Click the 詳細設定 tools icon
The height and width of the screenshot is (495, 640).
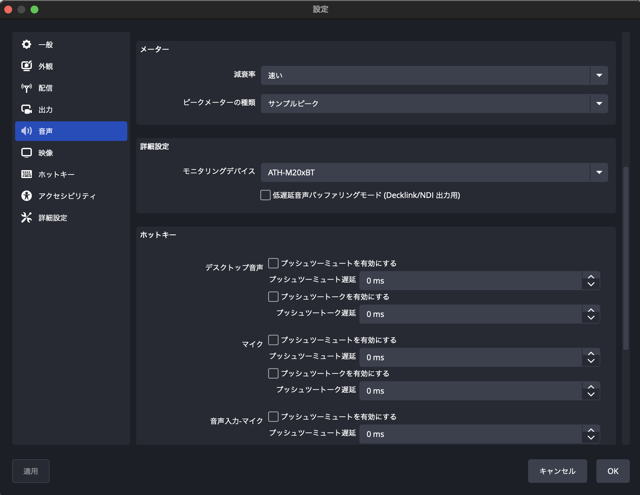[27, 217]
